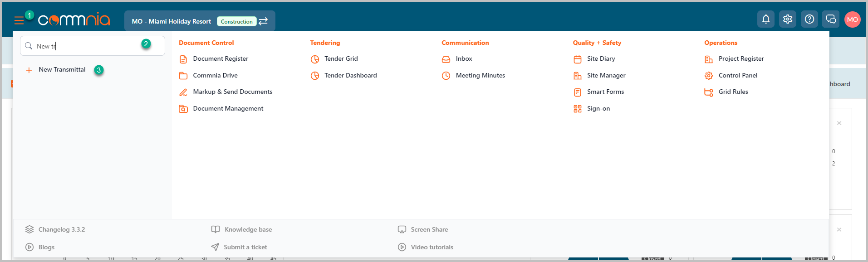The image size is (868, 262).
Task: Open the hamburger main menu
Action: point(19,20)
